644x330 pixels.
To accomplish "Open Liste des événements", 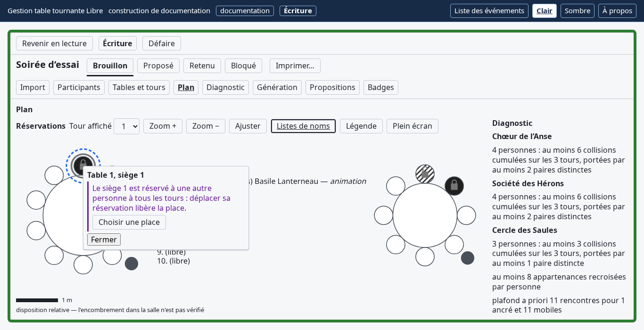I will click(489, 11).
